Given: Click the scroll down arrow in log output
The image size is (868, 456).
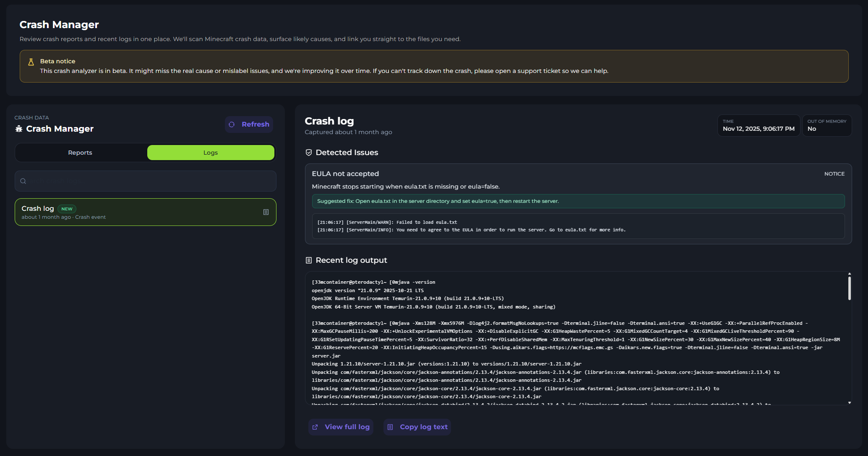Looking at the screenshot, I should (850, 403).
